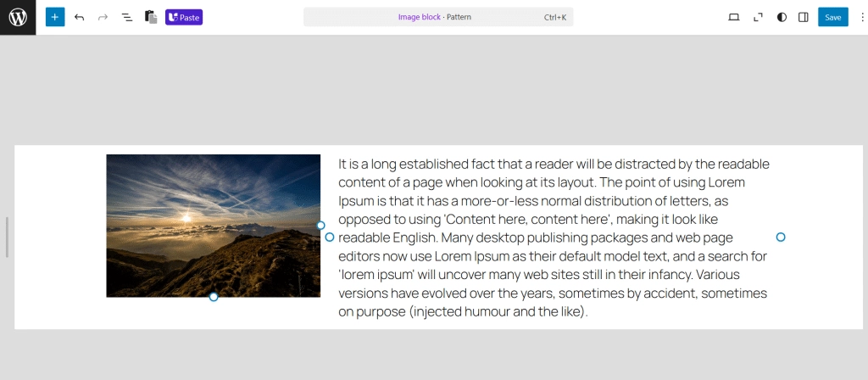
Task: Open the 'Image block · Pattern' command bar
Action: tap(438, 17)
